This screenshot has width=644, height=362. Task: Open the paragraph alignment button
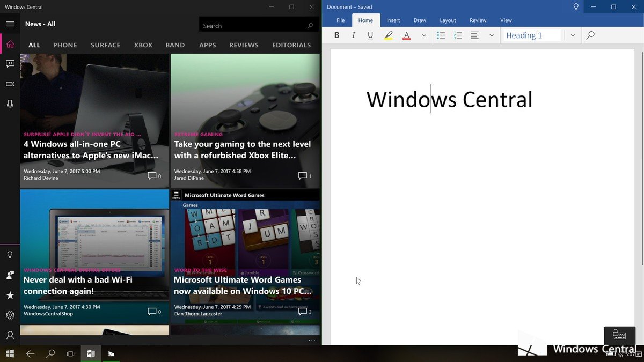tap(475, 35)
